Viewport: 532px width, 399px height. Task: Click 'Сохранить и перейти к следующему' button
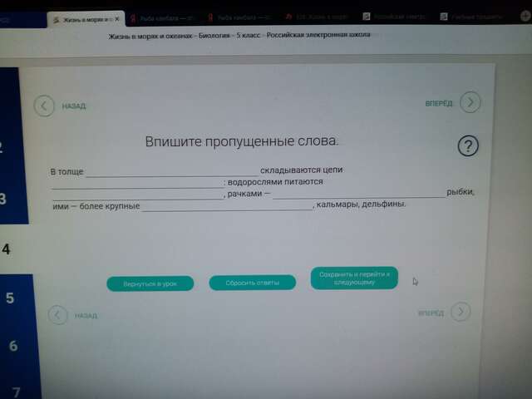pos(354,278)
